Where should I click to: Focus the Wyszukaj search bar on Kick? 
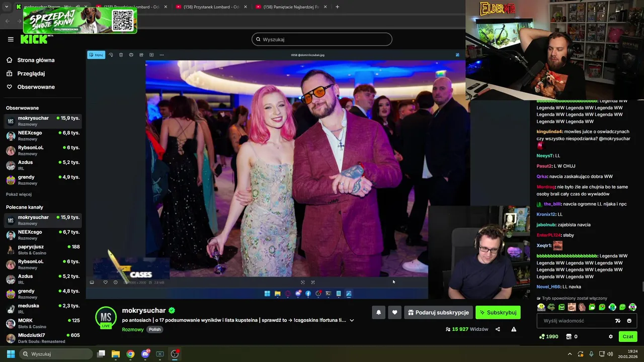[321, 39]
